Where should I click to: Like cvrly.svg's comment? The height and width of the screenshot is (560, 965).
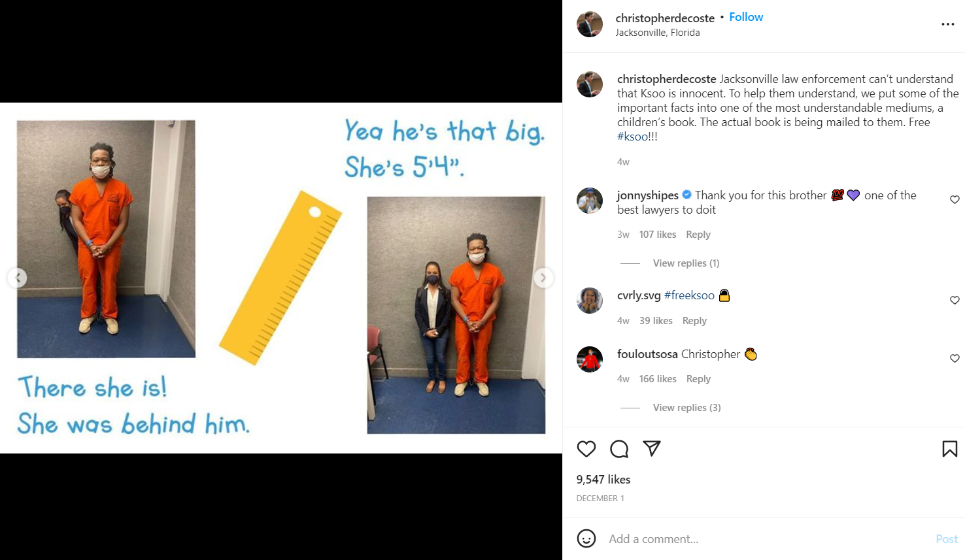pyautogui.click(x=955, y=301)
